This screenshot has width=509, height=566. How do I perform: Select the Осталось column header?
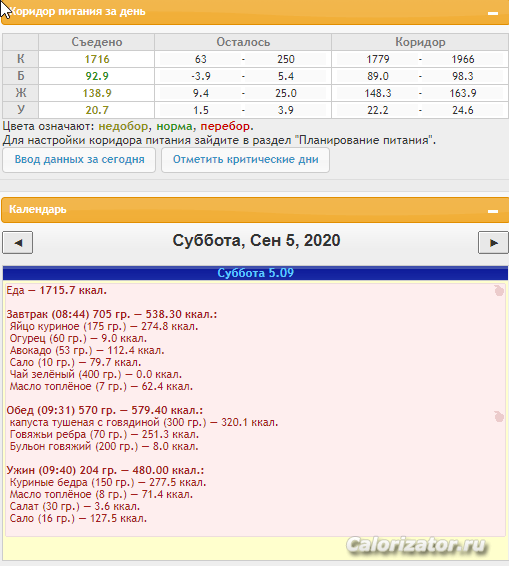[243, 42]
